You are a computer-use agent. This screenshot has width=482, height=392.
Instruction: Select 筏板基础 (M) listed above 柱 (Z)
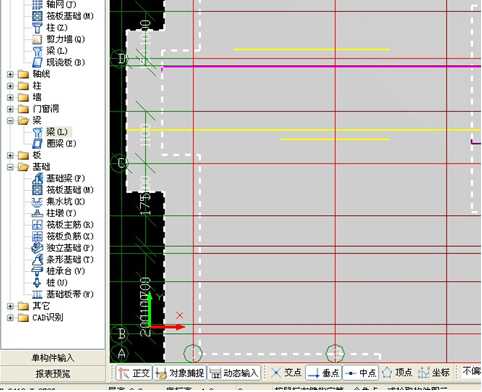(63, 16)
